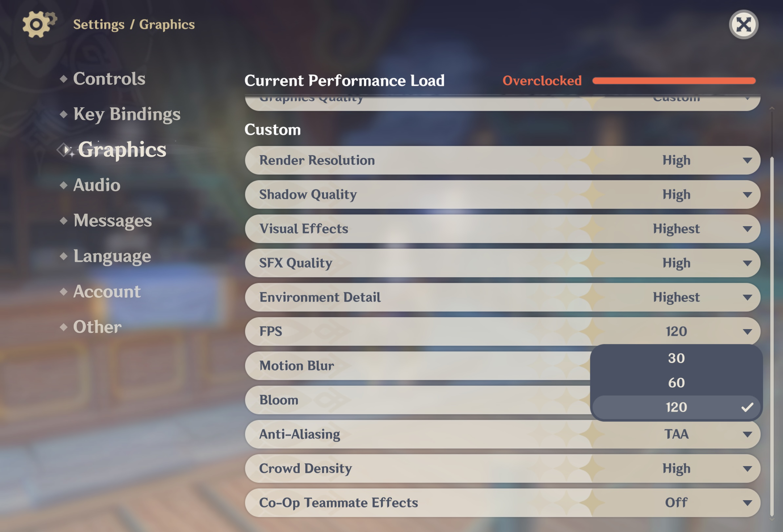Click the Key Bindings menu item
Screen dimensions: 783x532
(x=127, y=113)
